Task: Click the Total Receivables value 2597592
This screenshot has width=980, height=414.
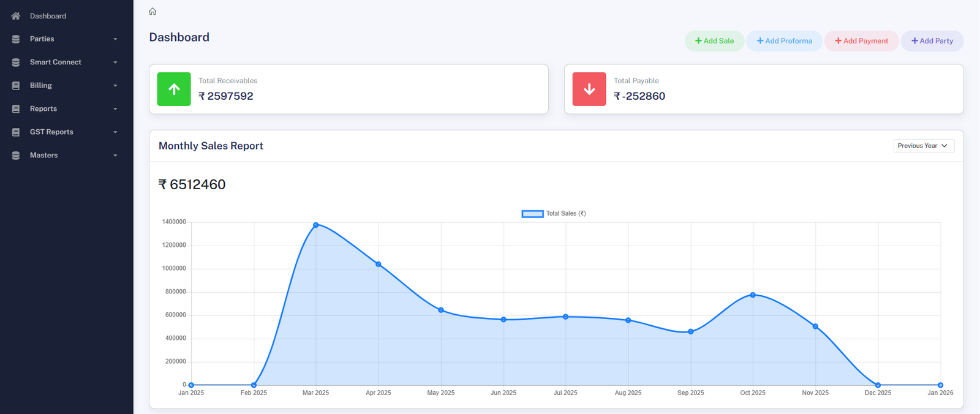Action: [x=226, y=96]
